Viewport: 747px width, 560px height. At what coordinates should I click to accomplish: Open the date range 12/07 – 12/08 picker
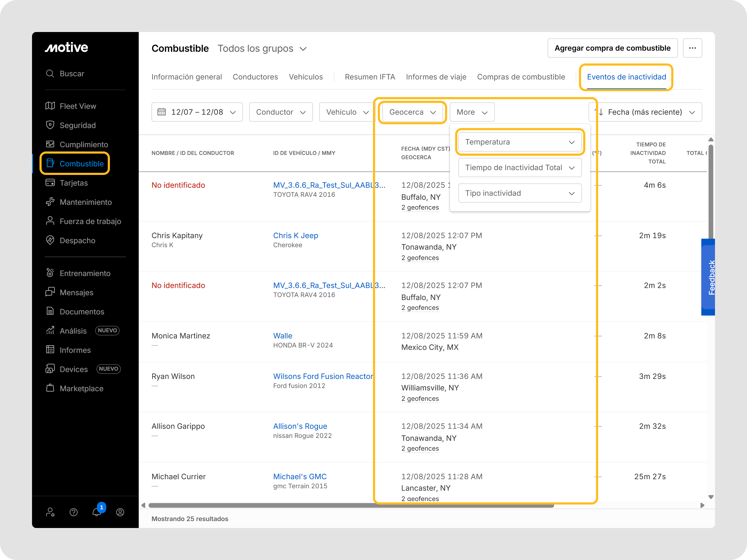(x=197, y=112)
